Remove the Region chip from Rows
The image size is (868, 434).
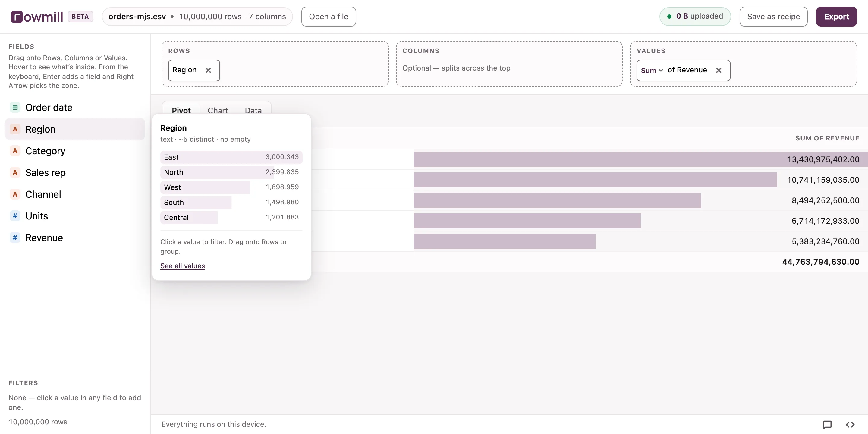[x=208, y=70]
